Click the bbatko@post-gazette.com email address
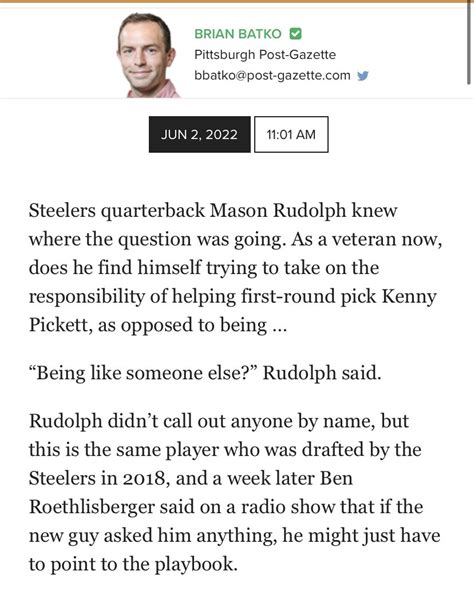This screenshot has height=591, width=474. (272, 75)
